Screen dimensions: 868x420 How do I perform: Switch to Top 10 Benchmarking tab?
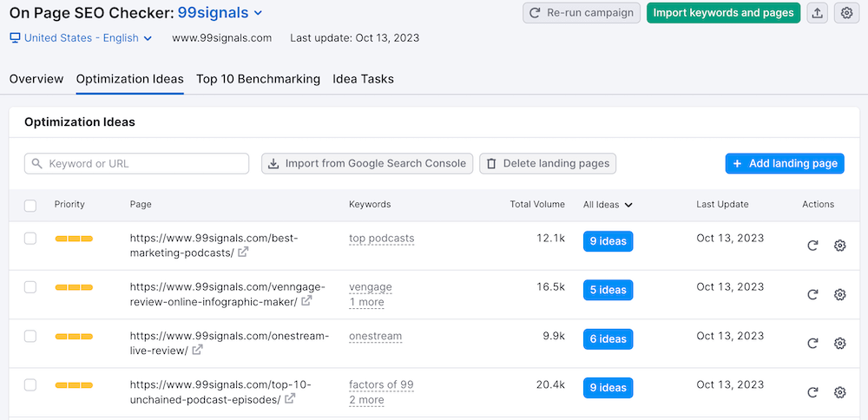(258, 79)
